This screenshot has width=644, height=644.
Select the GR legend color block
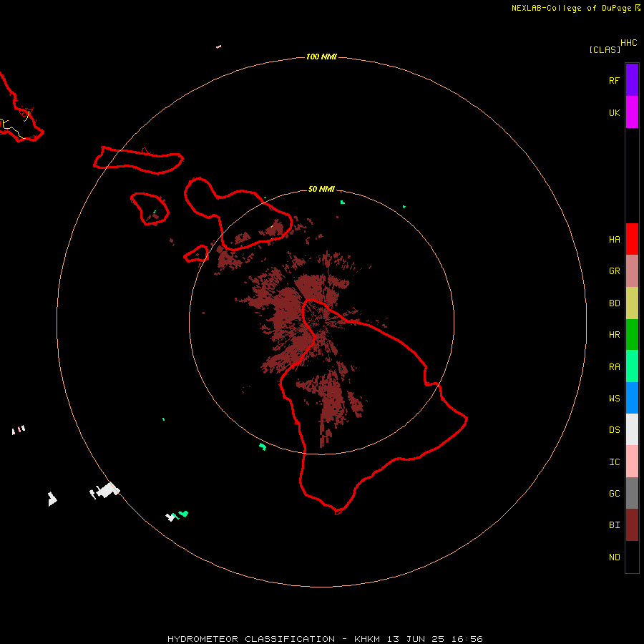(632, 271)
